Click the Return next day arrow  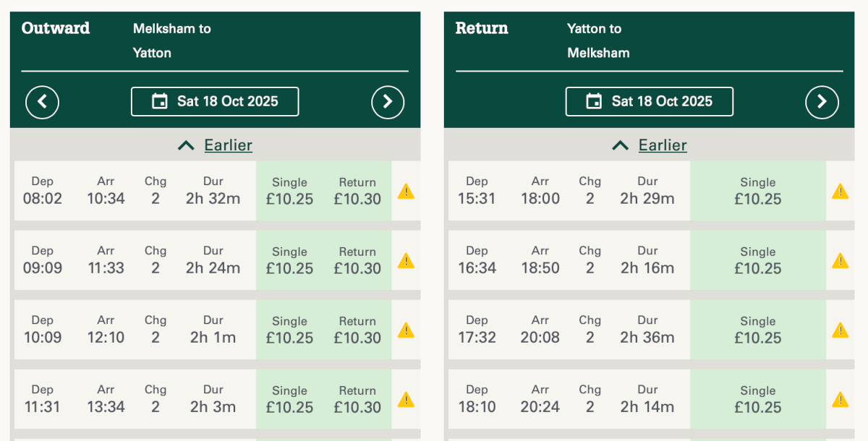click(822, 102)
